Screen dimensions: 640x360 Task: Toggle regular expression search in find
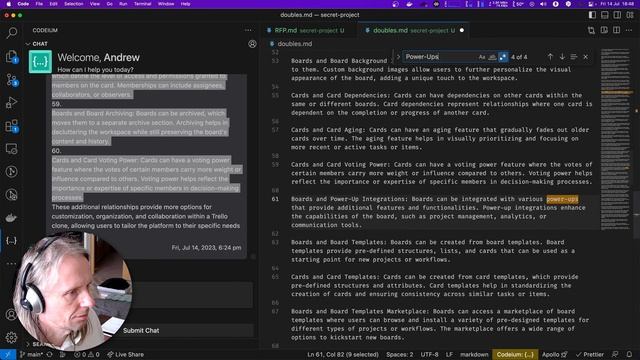[503, 57]
